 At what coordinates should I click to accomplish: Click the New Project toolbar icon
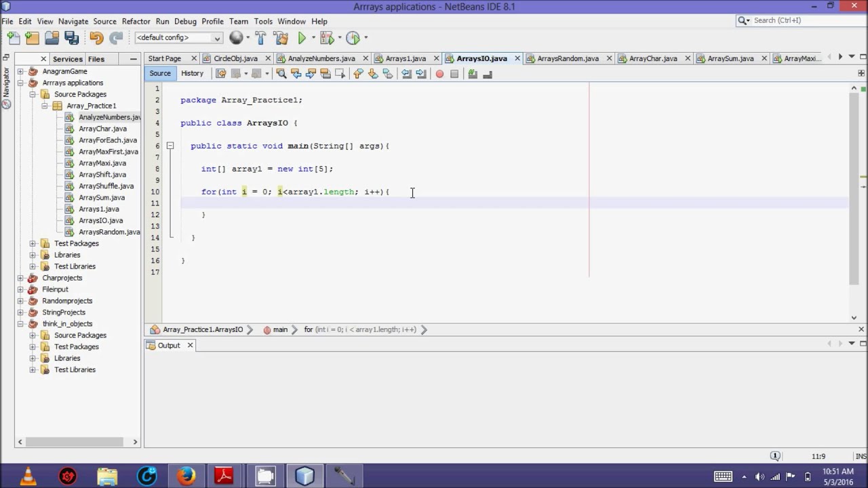click(32, 38)
